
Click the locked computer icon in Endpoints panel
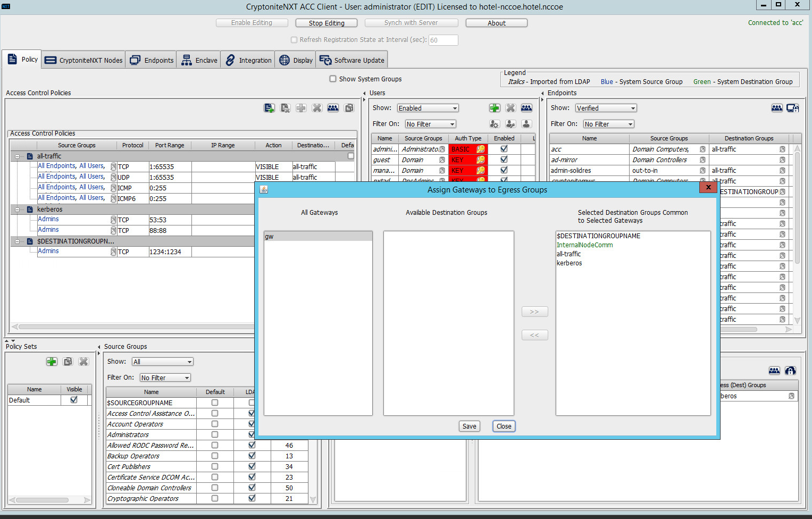(x=792, y=108)
